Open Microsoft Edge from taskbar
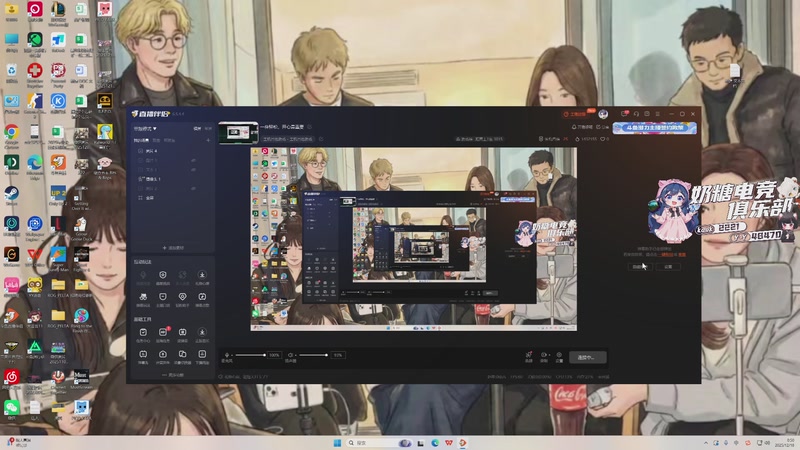This screenshot has width=800, height=450. click(x=435, y=443)
